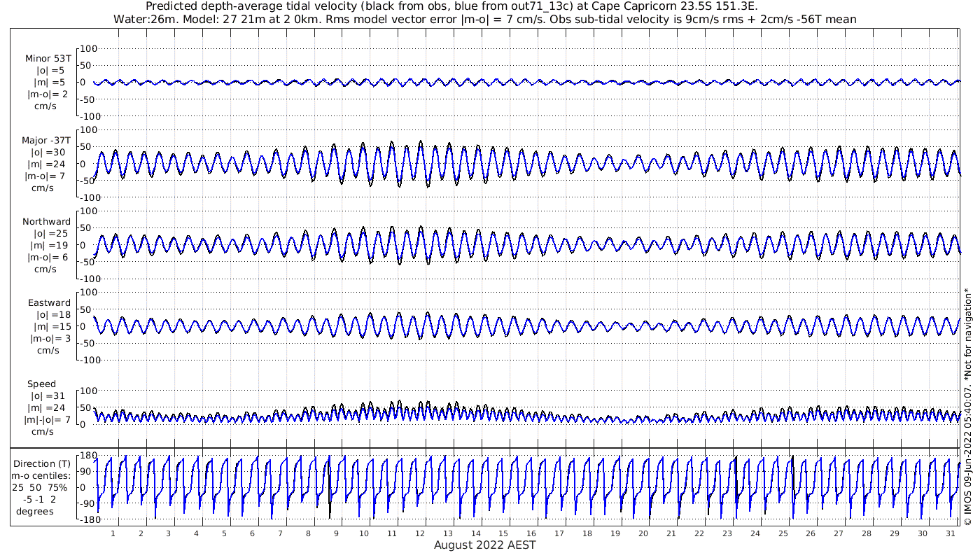Click the Northward panel label
The width and height of the screenshot is (980, 560).
47,221
